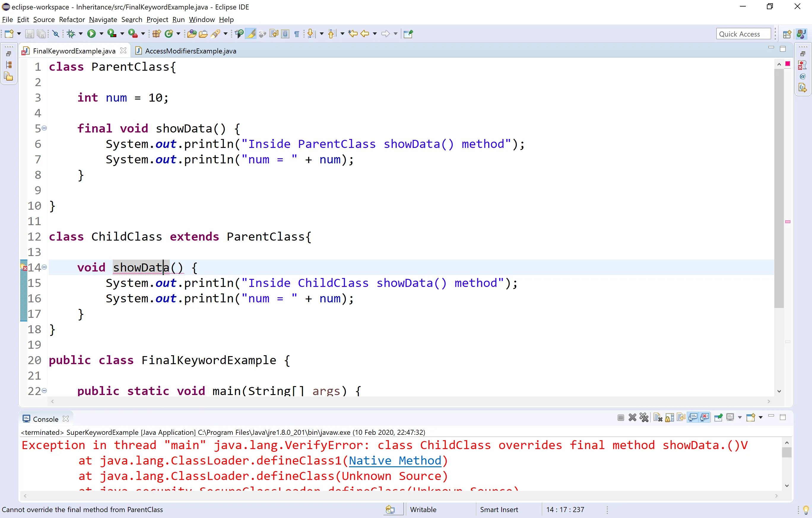812x518 pixels.
Task: Open the Open Console dropdown arrow
Action: coord(761,418)
